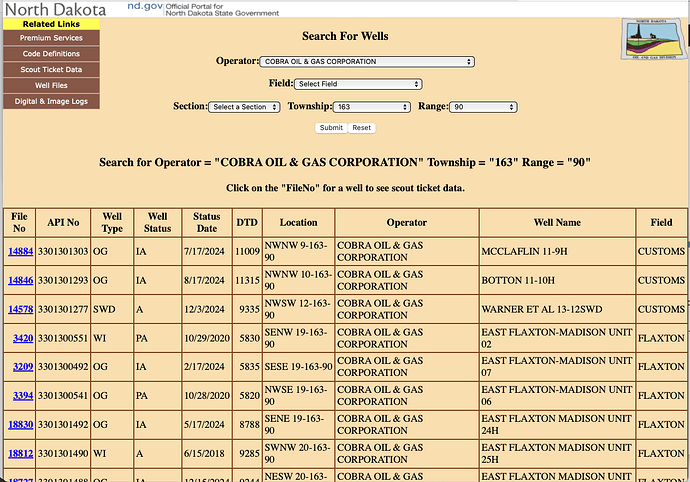Click location SESE 19-163-90

click(x=298, y=367)
